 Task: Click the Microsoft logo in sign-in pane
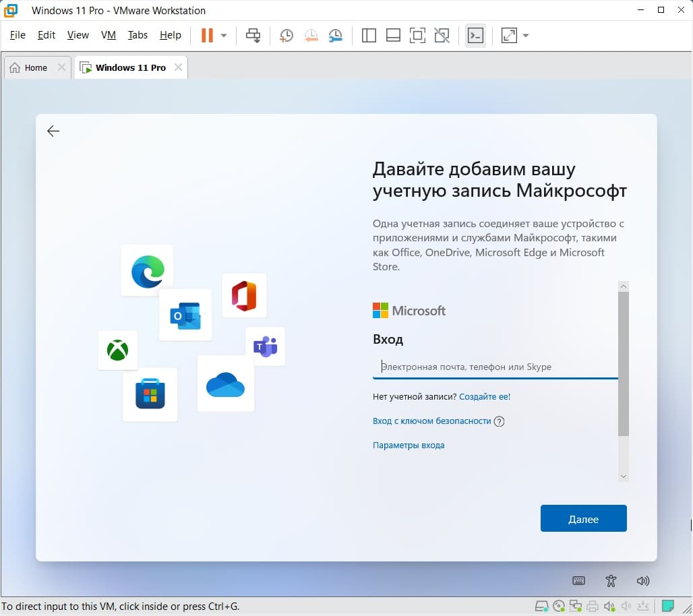(409, 310)
